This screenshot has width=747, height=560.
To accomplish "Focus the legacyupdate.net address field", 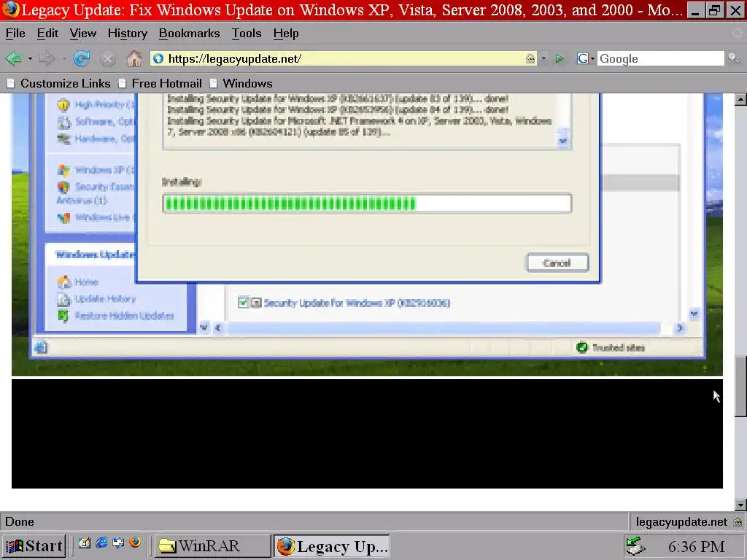I will (x=344, y=58).
